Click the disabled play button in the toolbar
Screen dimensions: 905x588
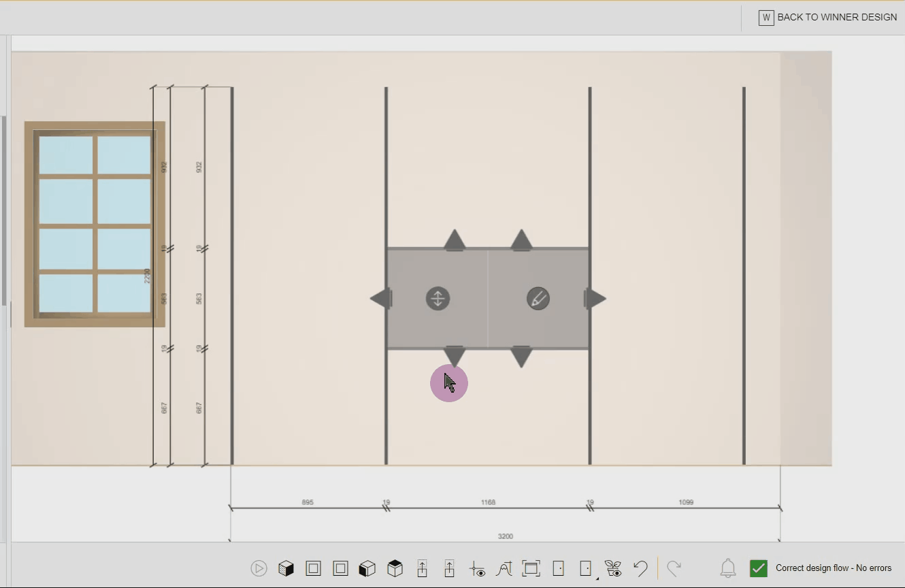259,568
